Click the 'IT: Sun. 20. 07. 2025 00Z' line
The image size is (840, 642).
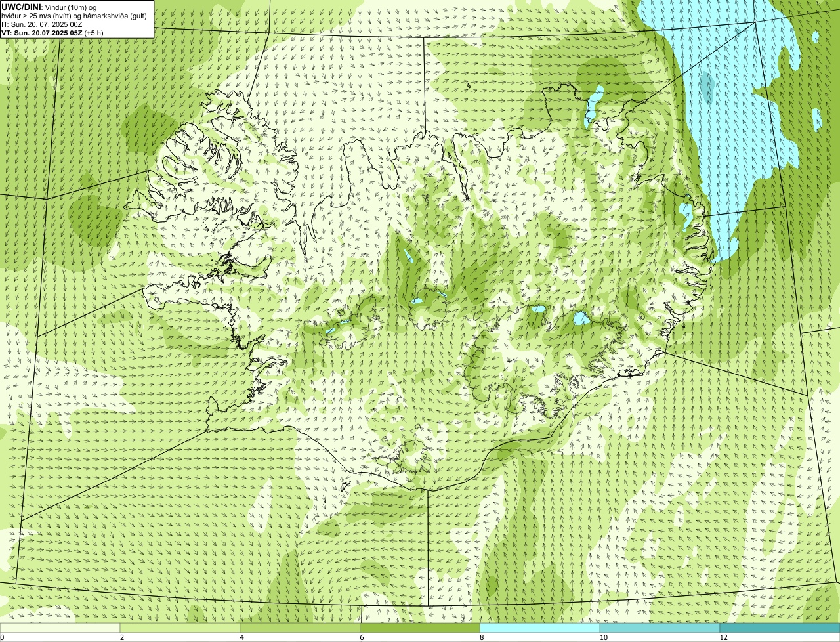(42, 24)
